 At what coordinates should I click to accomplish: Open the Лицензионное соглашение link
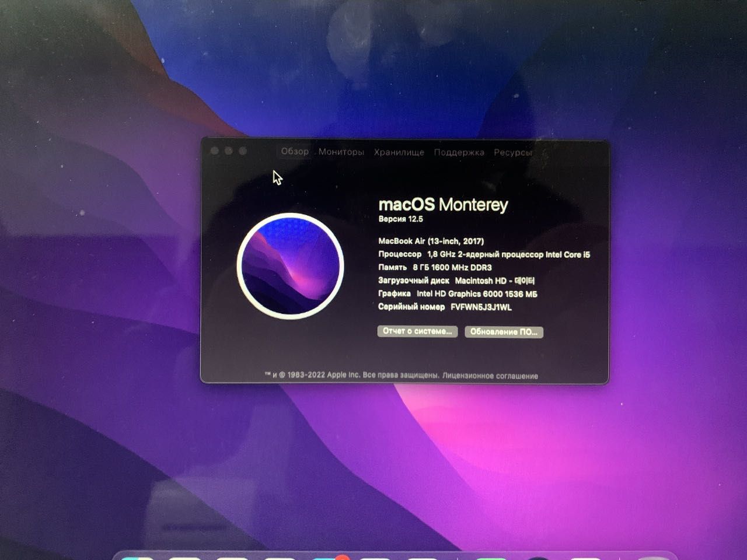point(490,376)
